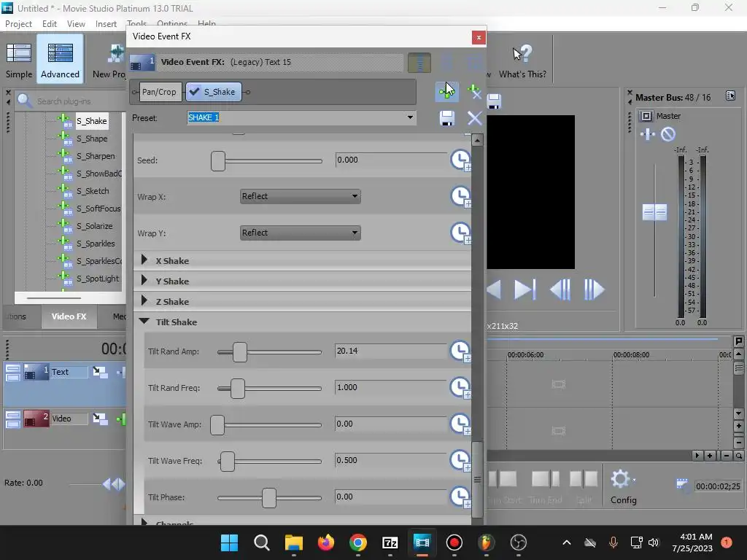Select S_Sketch in plug-in list
Image resolution: width=747 pixels, height=560 pixels.
(x=93, y=191)
